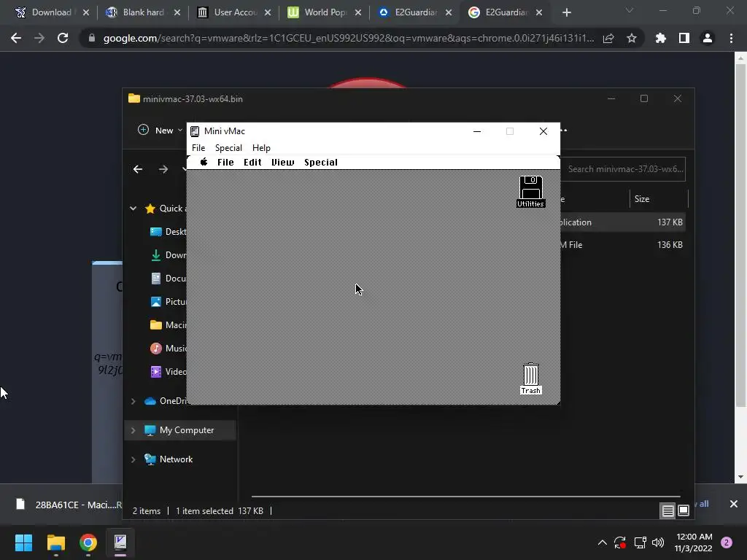This screenshot has height=560, width=747.
Task: Switch to World Pop browser tab
Action: 324,12
